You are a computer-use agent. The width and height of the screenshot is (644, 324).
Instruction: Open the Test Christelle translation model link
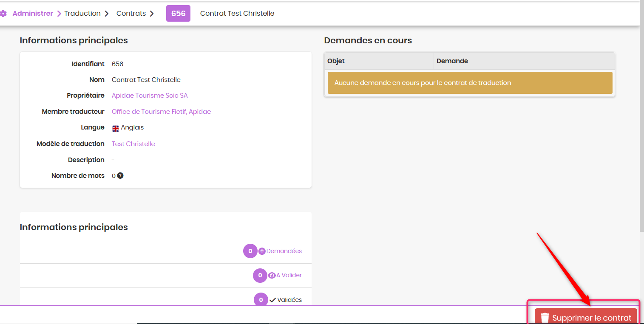coord(133,144)
